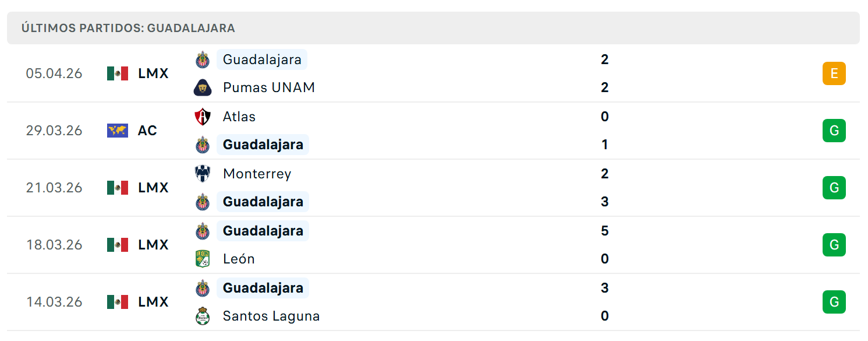Click the green G badge for the León match
Screen dimensions: 868x341
[x=834, y=245]
